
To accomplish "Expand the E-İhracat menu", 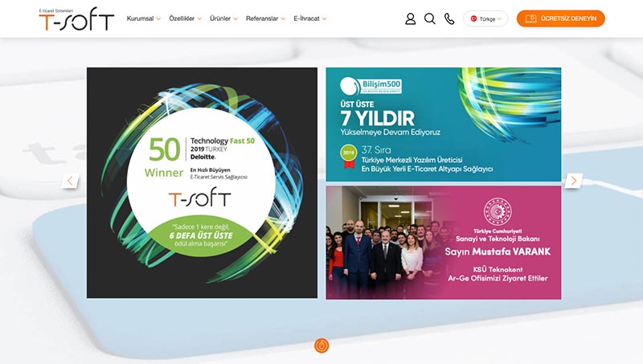I will tap(310, 18).
